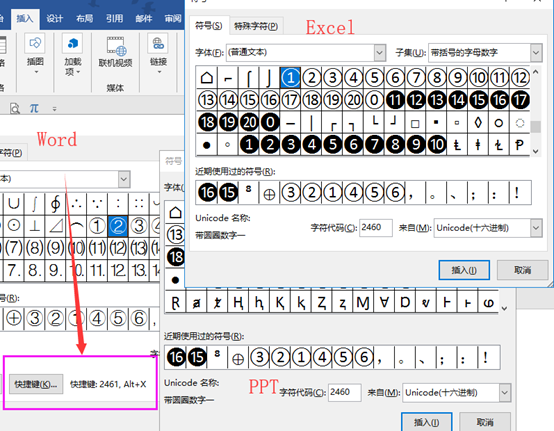
Task: Pick circled 6 from Excel recent symbols
Action: tap(395, 193)
